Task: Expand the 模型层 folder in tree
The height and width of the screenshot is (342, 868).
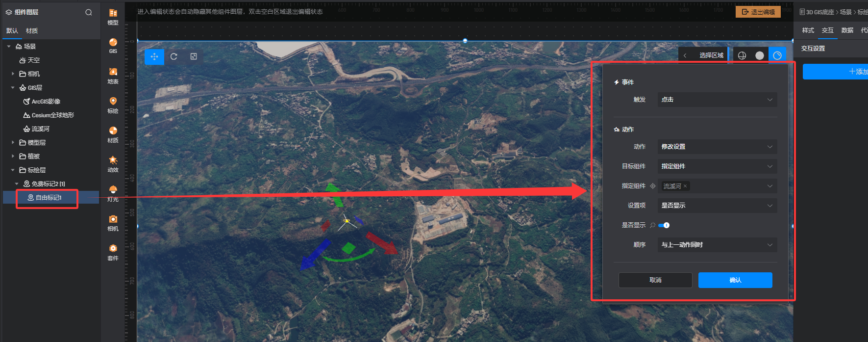Action: (13, 143)
